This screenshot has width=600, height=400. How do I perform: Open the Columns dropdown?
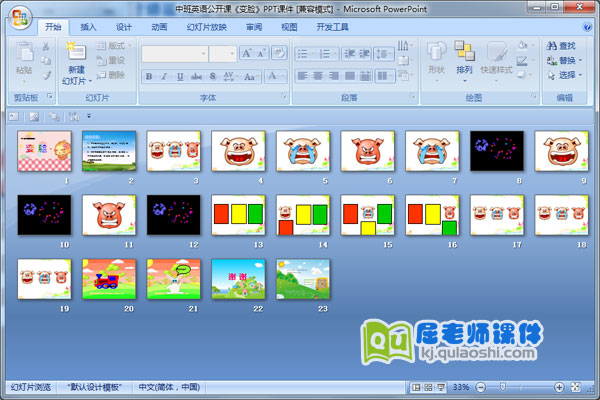point(385,76)
